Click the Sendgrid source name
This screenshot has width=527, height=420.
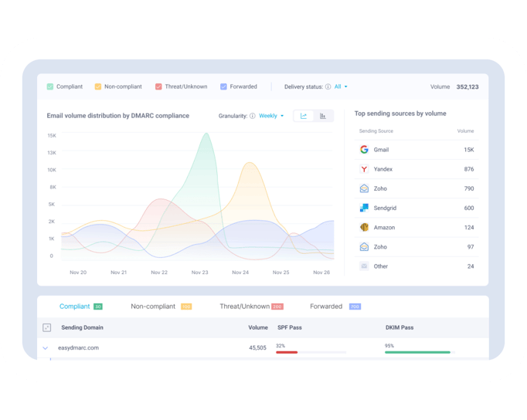point(385,208)
